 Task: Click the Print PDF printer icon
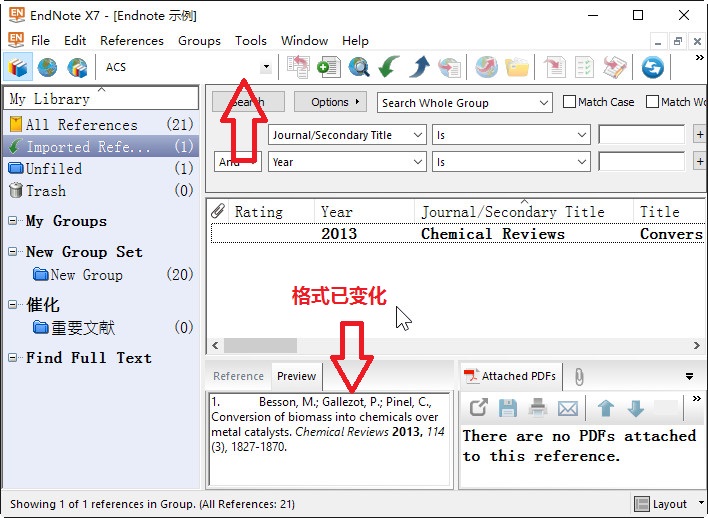(538, 408)
